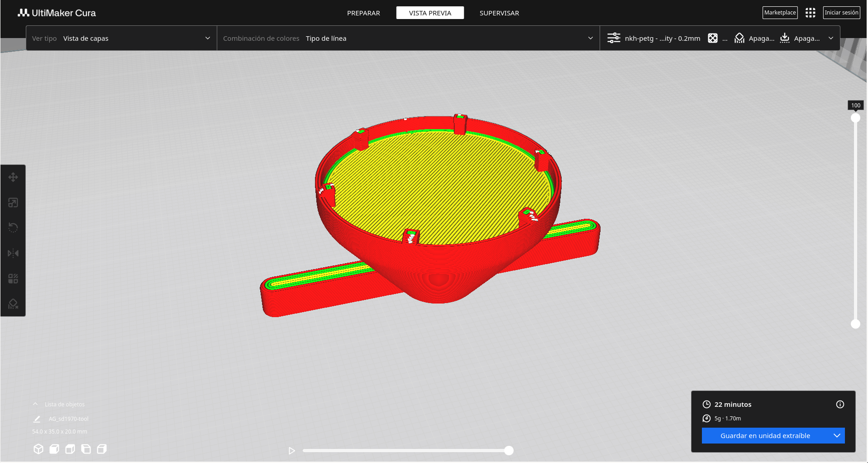The height and width of the screenshot is (463, 868).
Task: Select the Move tool in left toolbar
Action: (13, 177)
